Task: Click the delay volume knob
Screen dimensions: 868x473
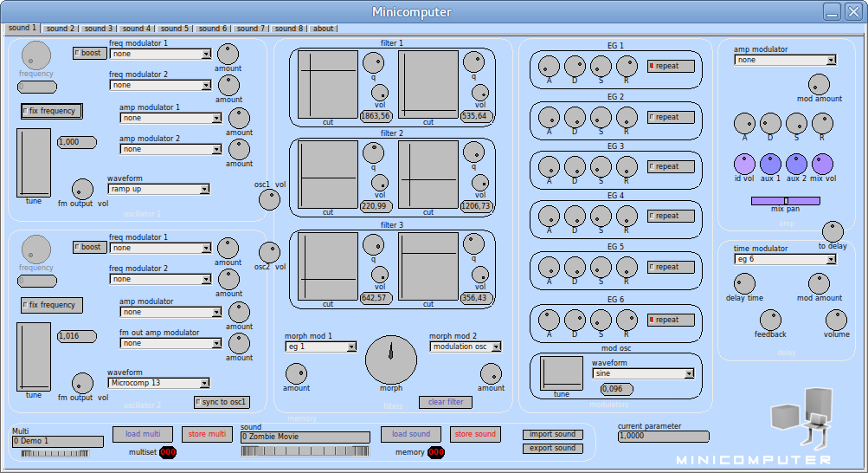Action: [x=836, y=321]
